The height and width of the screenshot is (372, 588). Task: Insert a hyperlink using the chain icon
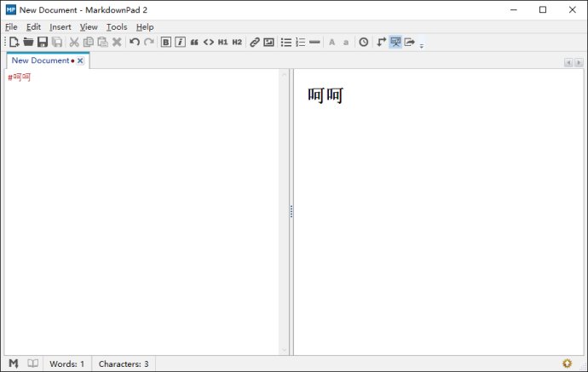click(255, 42)
